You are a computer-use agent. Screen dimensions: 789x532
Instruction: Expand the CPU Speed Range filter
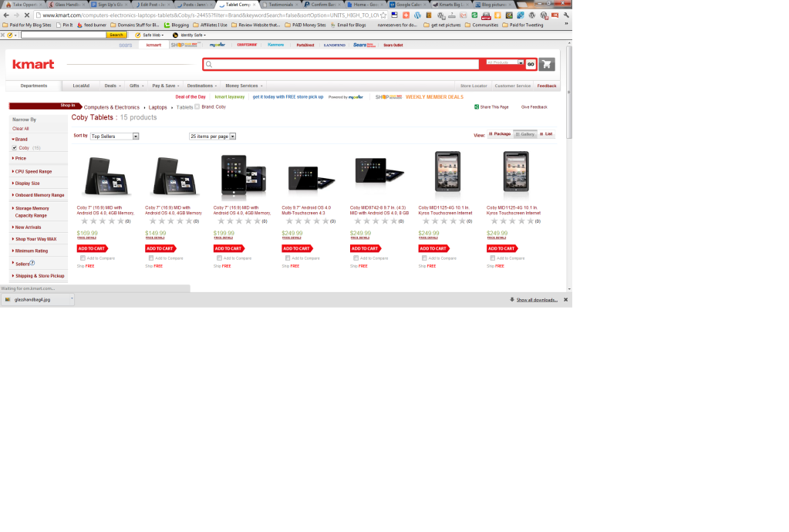click(32, 171)
